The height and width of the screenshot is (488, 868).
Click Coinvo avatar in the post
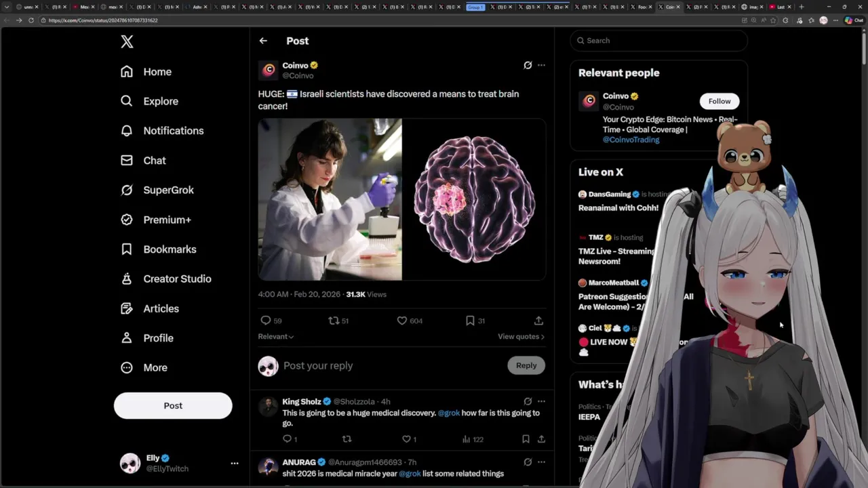[x=269, y=70]
